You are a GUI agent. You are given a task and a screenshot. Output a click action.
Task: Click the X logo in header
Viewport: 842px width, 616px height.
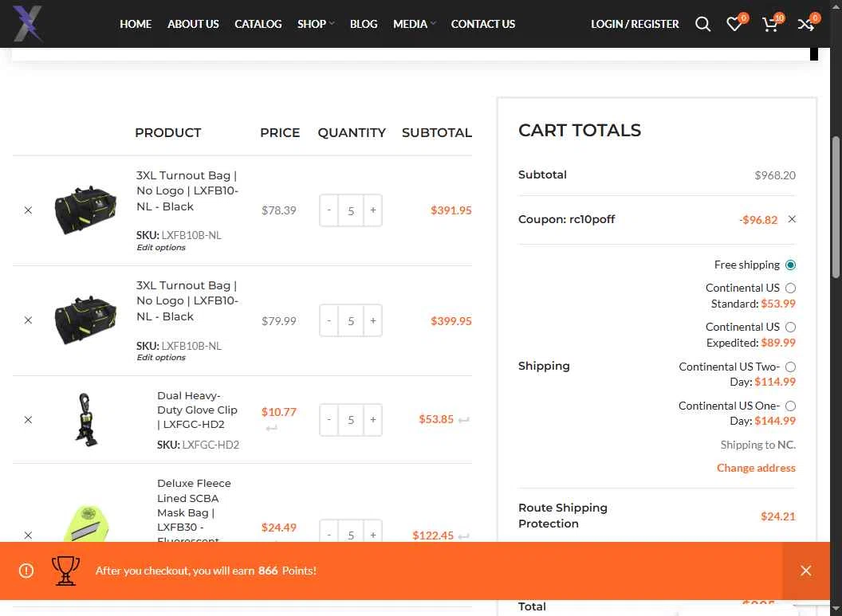pyautogui.click(x=27, y=24)
